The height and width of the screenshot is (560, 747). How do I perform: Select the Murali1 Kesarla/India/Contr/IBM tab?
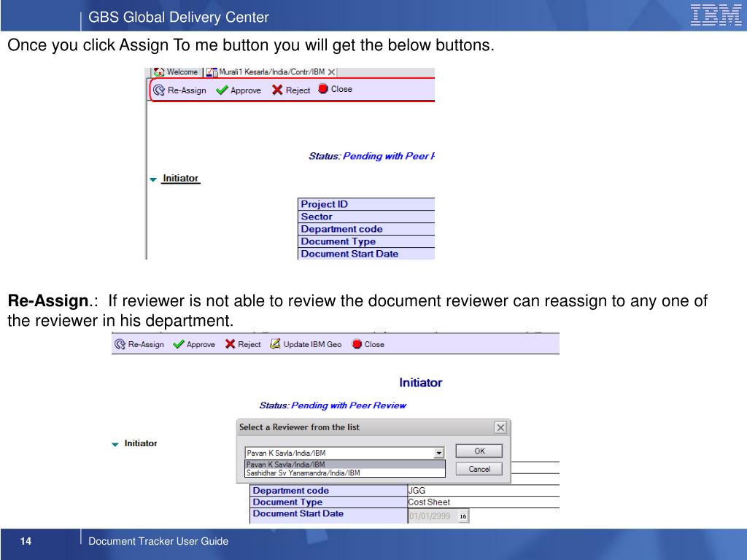point(271,72)
